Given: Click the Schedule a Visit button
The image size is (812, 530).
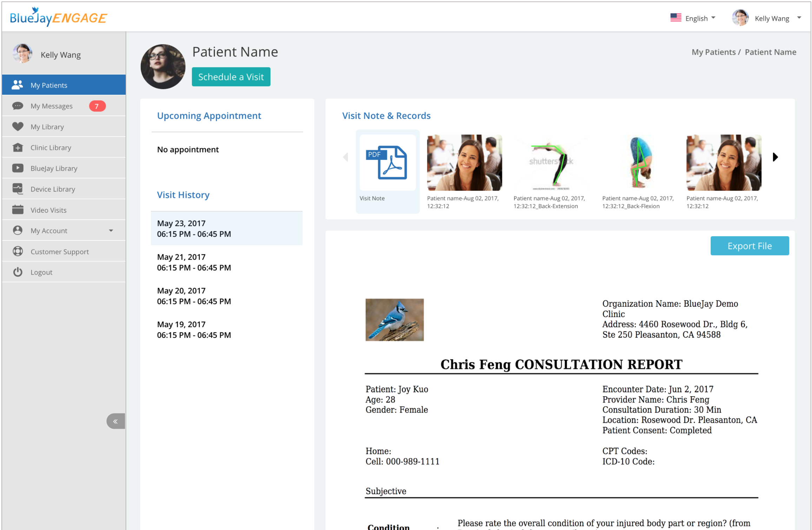Looking at the screenshot, I should click(x=231, y=77).
